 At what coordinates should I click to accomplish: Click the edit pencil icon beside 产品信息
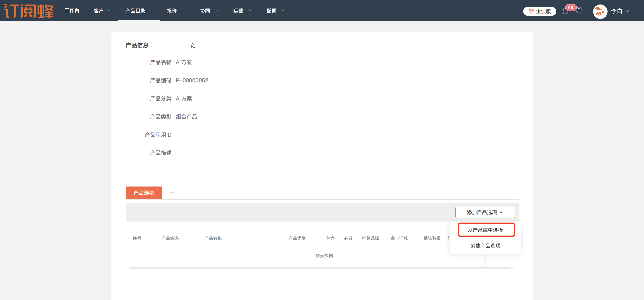point(193,45)
